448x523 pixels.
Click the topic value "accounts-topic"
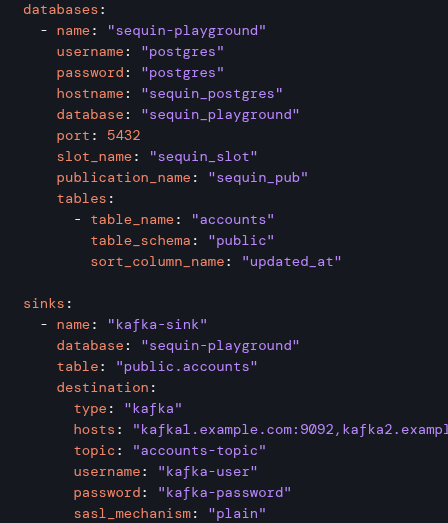pos(199,451)
